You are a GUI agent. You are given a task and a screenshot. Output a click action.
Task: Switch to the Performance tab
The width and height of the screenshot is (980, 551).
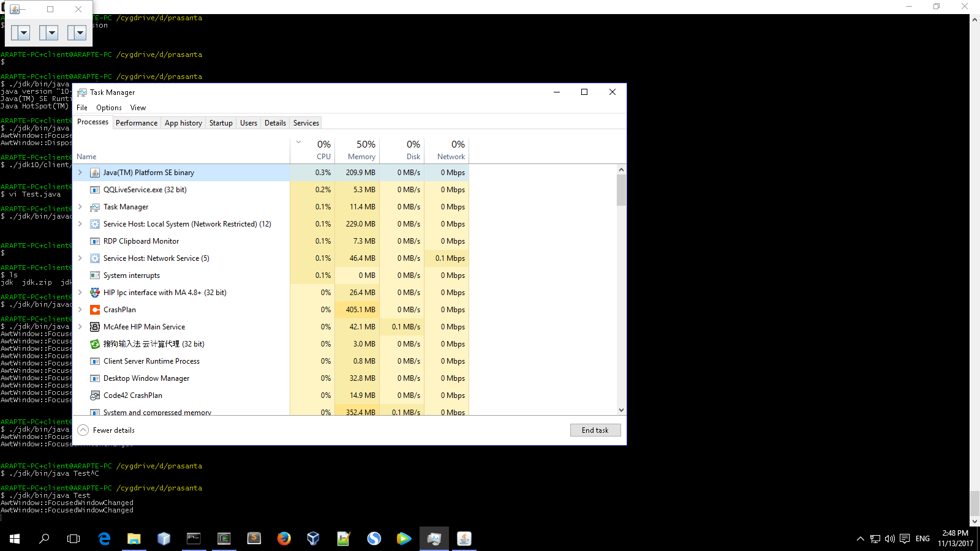[137, 123]
